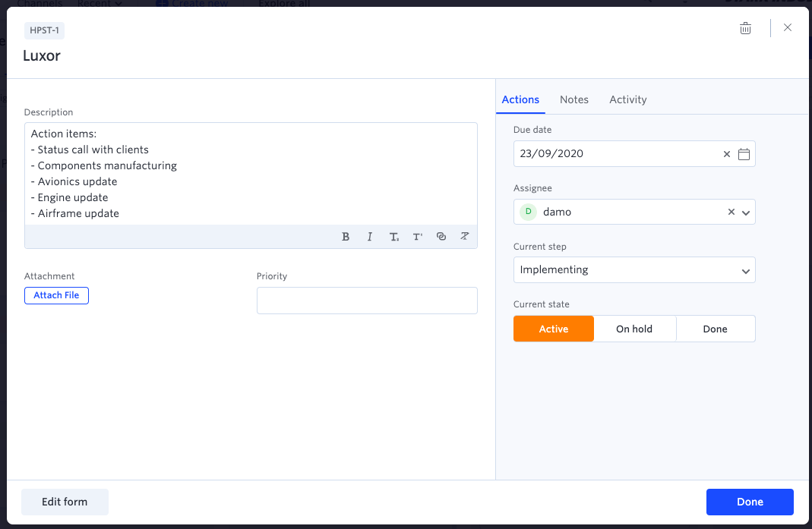
Task: Set current state to Done
Action: click(x=716, y=329)
